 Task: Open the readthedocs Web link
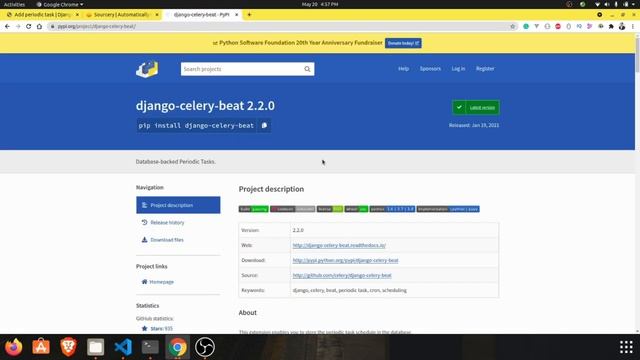[339, 245]
